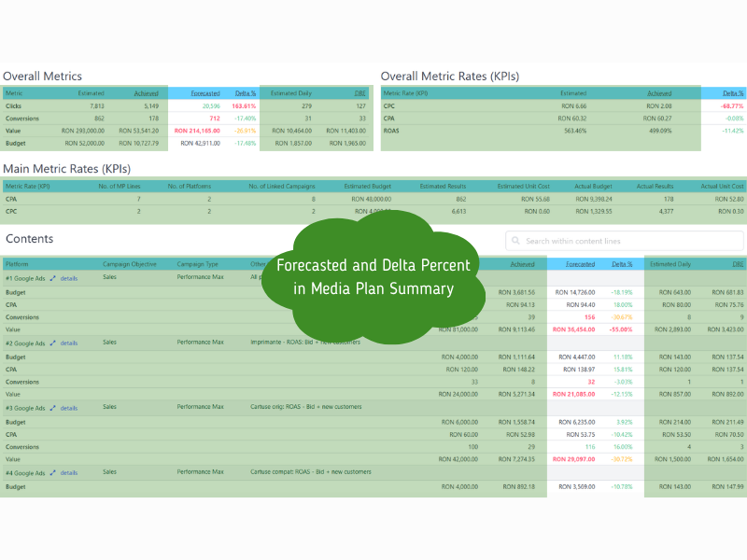
Task: Click the expand arrow icon beside #2 Google Ads
Action: coord(51,343)
